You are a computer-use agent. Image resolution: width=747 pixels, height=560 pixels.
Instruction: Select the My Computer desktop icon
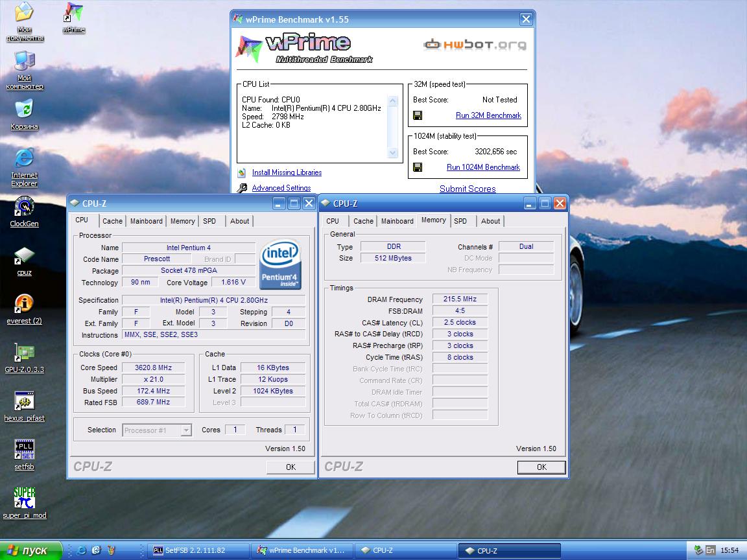point(24,70)
